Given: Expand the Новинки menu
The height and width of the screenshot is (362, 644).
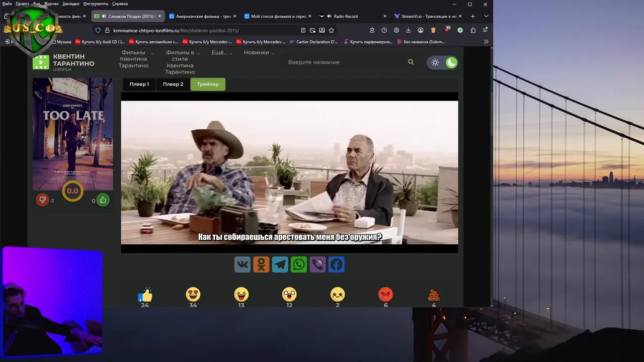Looking at the screenshot, I should coord(259,52).
